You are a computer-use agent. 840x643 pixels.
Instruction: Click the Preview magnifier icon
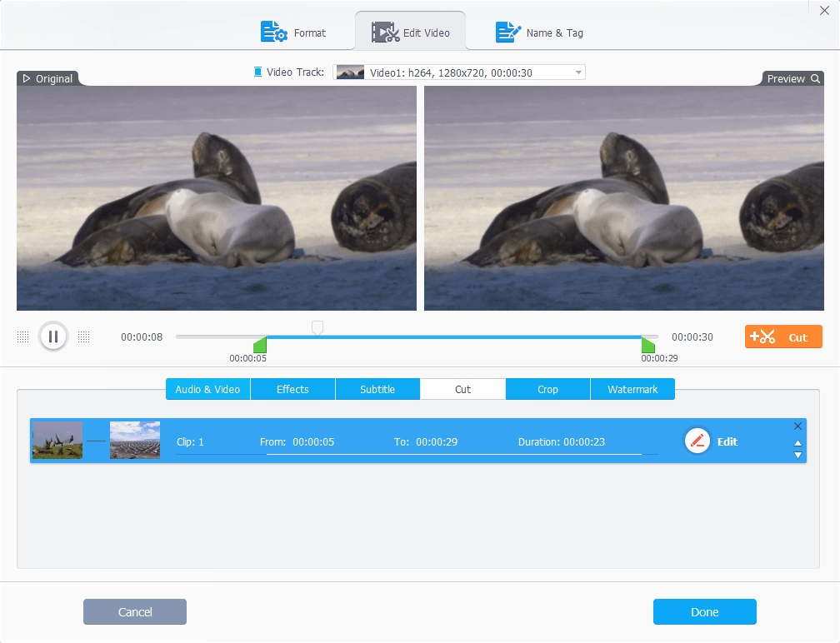point(816,78)
